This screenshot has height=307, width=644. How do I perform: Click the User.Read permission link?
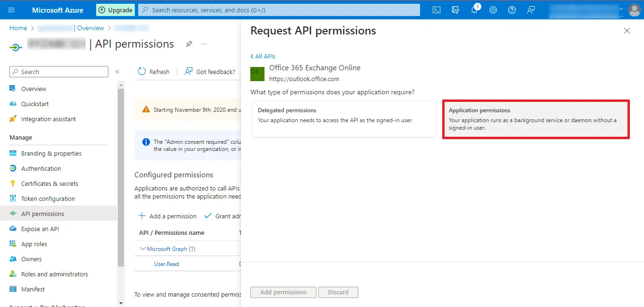point(166,264)
